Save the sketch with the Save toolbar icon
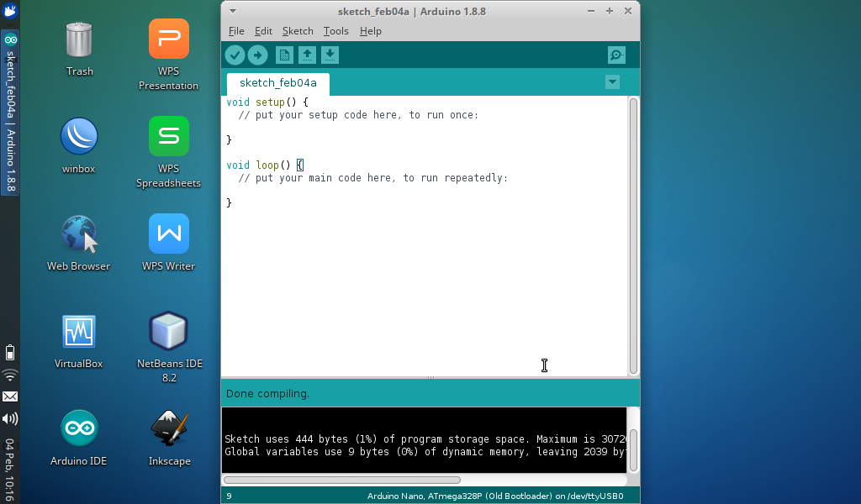 pyautogui.click(x=330, y=54)
